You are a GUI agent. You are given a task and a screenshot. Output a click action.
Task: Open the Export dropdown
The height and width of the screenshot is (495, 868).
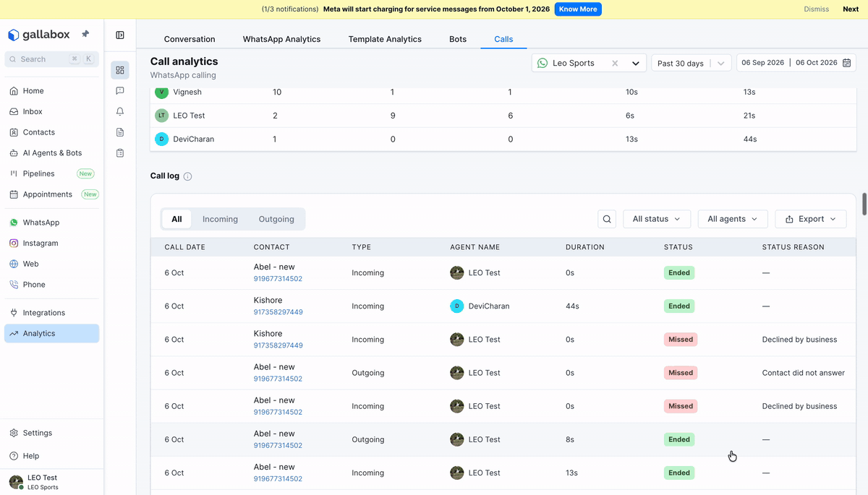tap(811, 219)
